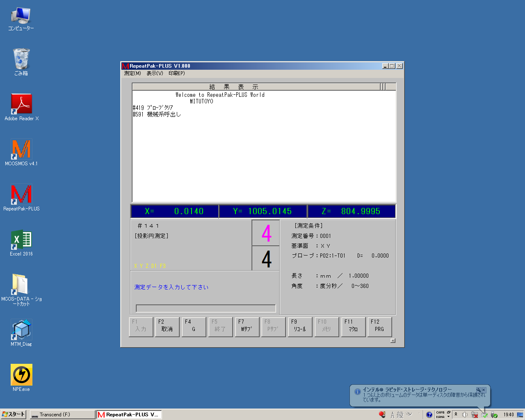Click the measurement data input field
Viewport: 525px width, 420px height.
[206, 308]
